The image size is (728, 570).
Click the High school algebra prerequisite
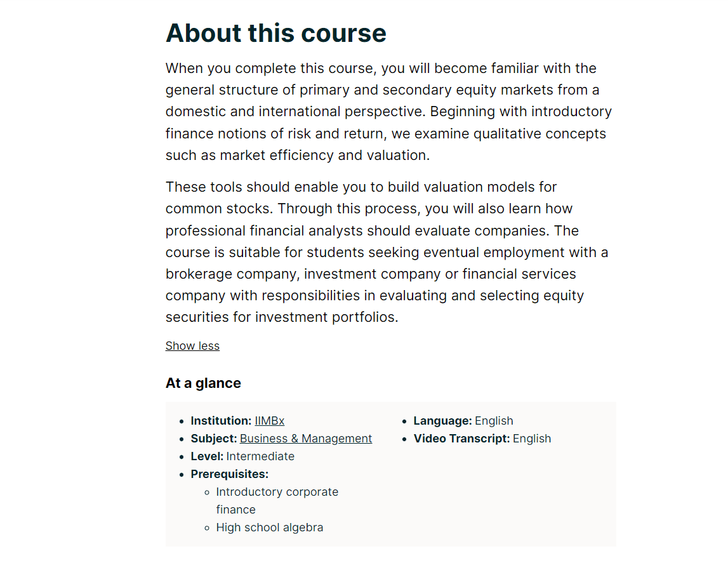(x=270, y=527)
